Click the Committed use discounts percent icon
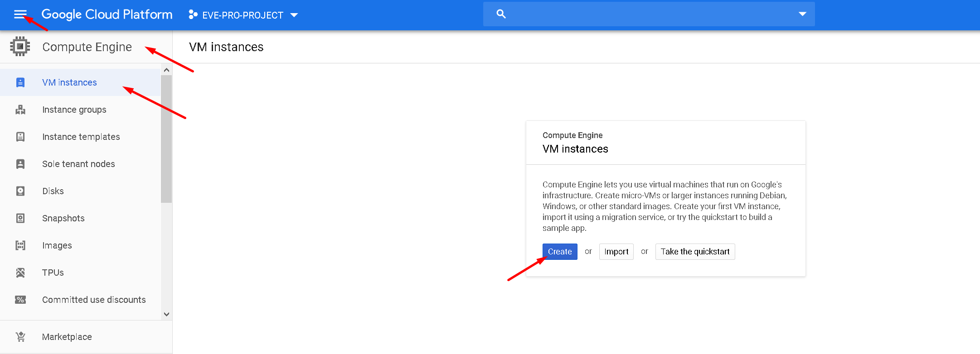This screenshot has width=980, height=354. pyautogui.click(x=20, y=300)
